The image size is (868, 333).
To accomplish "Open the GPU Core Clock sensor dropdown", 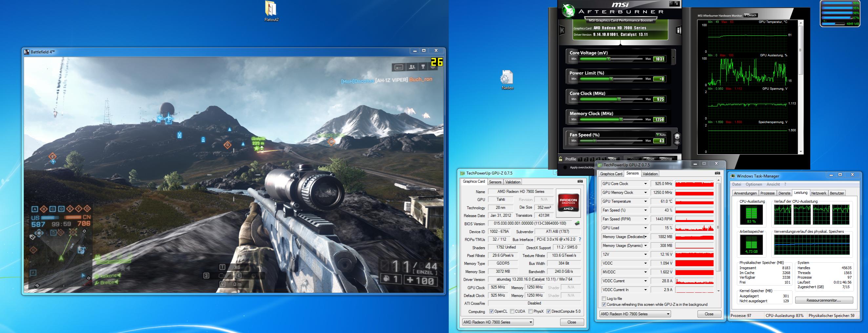I will coord(645,184).
